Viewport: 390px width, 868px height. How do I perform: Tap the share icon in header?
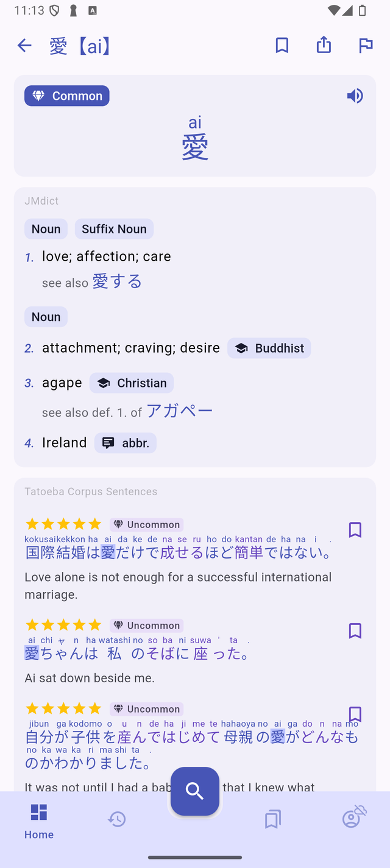coord(324,45)
